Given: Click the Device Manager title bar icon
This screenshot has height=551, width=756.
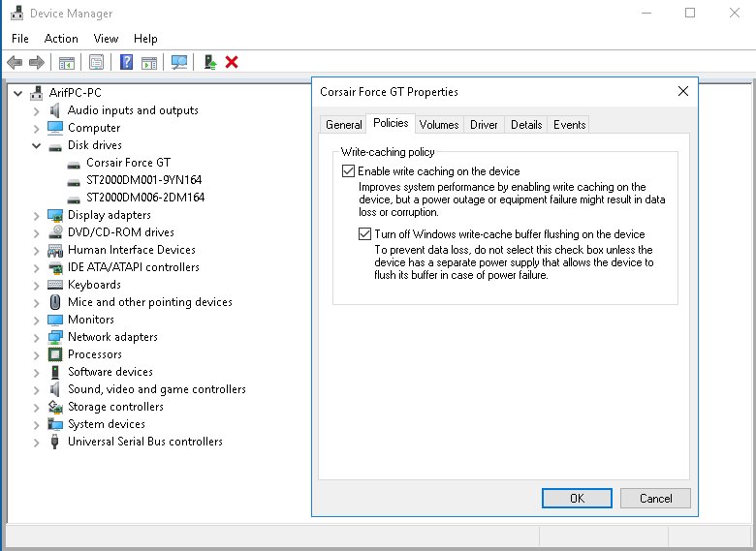Looking at the screenshot, I should (16, 13).
